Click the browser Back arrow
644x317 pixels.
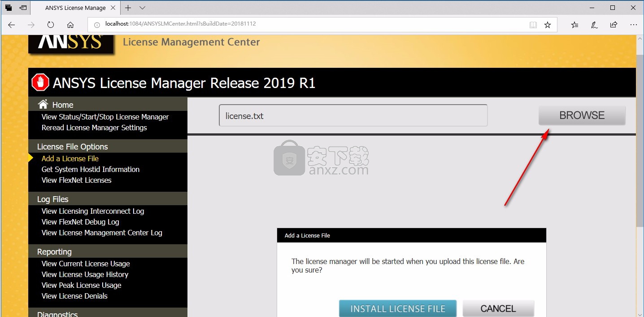click(12, 25)
